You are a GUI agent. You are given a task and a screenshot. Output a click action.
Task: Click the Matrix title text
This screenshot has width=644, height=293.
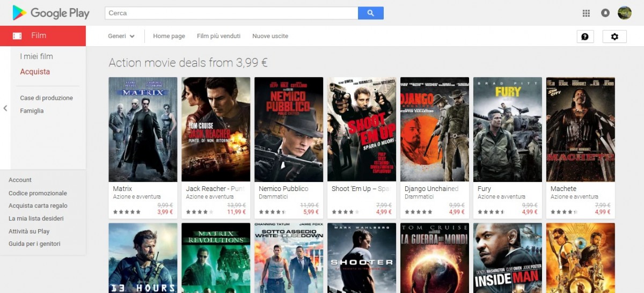[122, 189]
